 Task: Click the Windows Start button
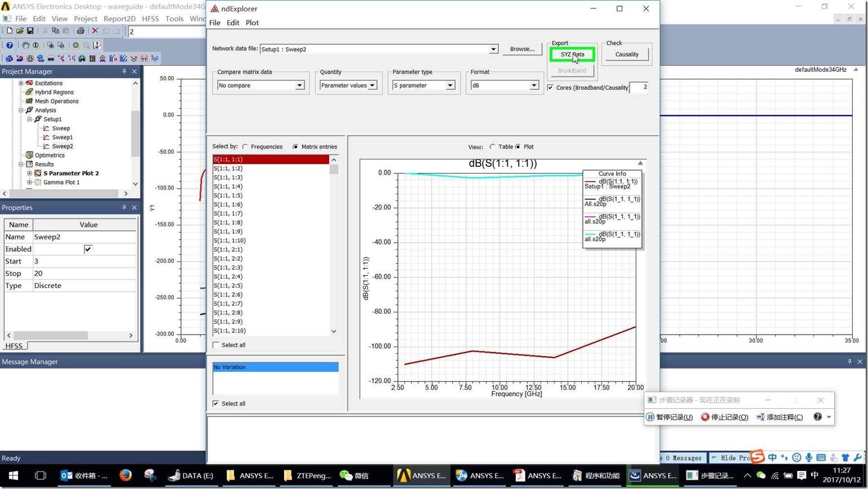click(x=14, y=475)
